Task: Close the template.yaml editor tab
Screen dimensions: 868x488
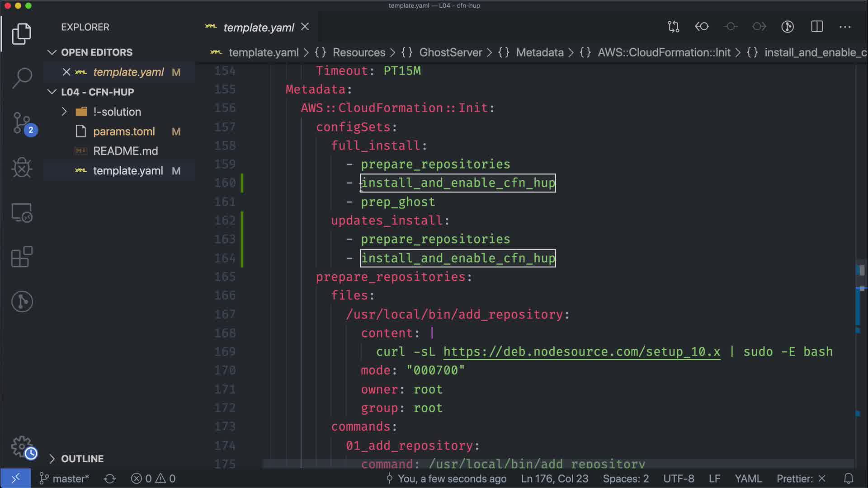Action: 305,27
